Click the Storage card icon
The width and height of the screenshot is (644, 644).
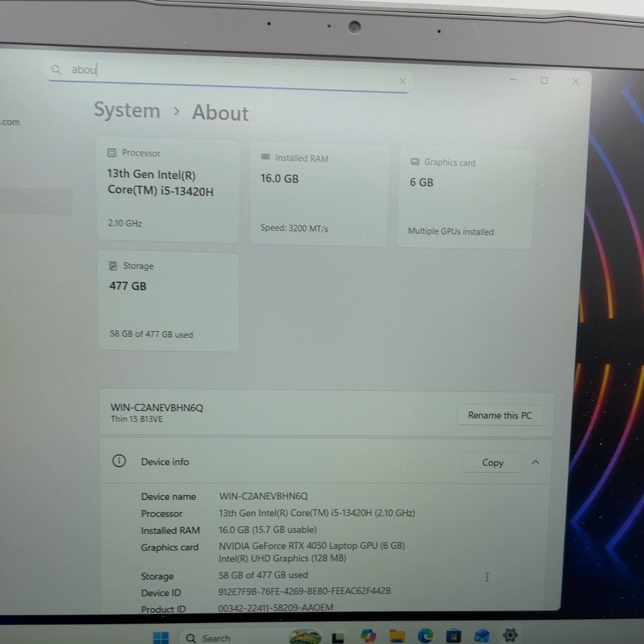[113, 266]
